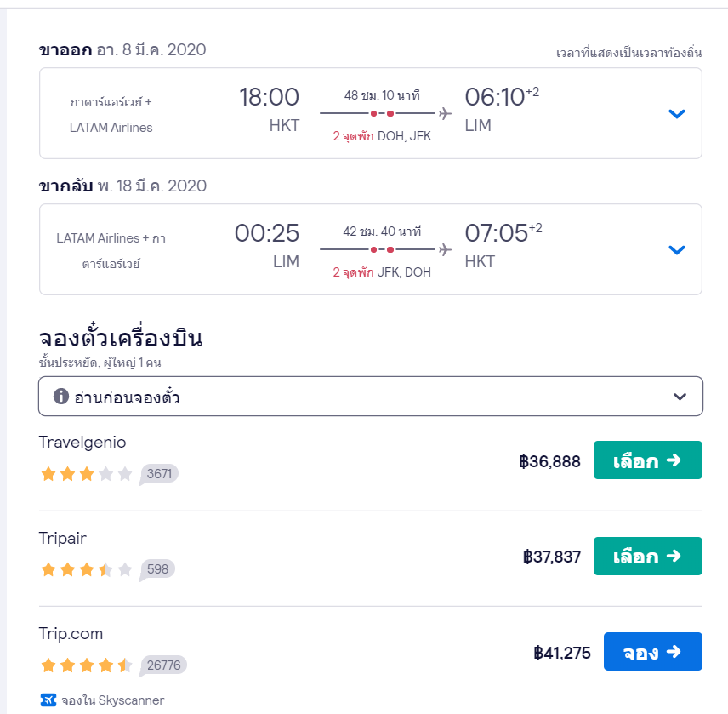Screen dimensions: 728x714
Task: Click Tripair star rating
Action: pos(87,569)
